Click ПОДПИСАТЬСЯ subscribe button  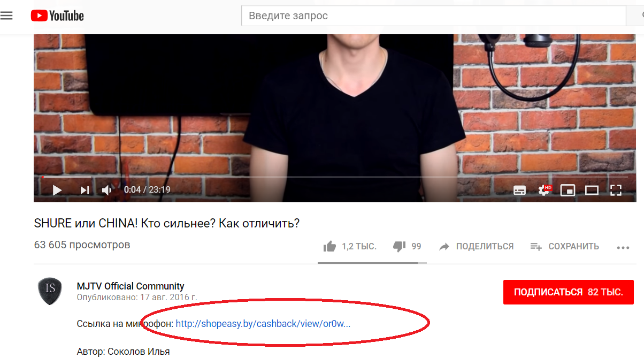[x=569, y=292]
